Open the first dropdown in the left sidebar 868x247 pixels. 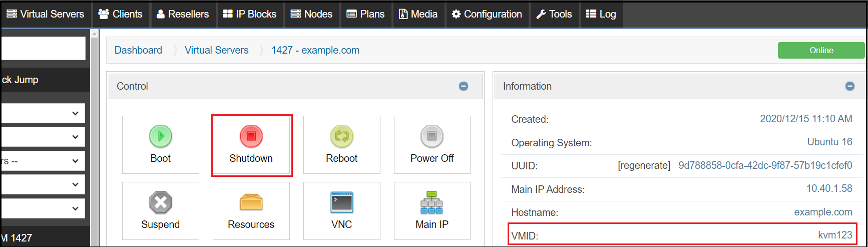pyautogui.click(x=44, y=113)
